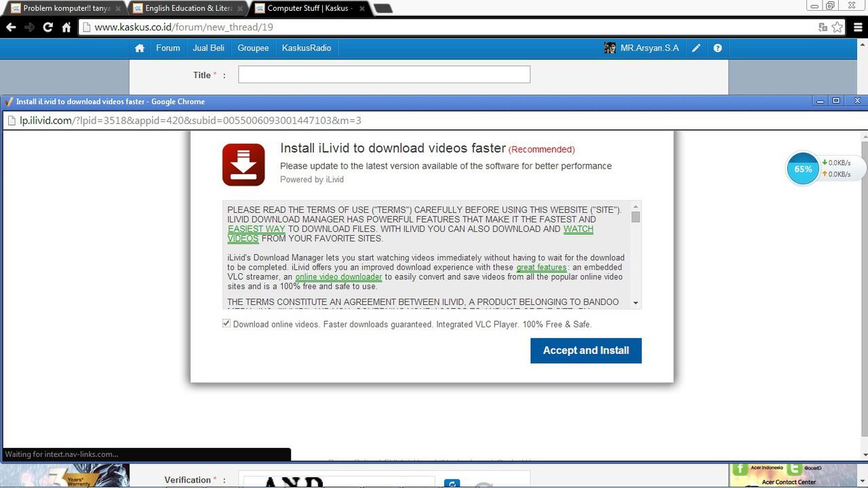The height and width of the screenshot is (488, 868).
Task: Open the translate page icon in address bar
Action: pyautogui.click(x=823, y=27)
